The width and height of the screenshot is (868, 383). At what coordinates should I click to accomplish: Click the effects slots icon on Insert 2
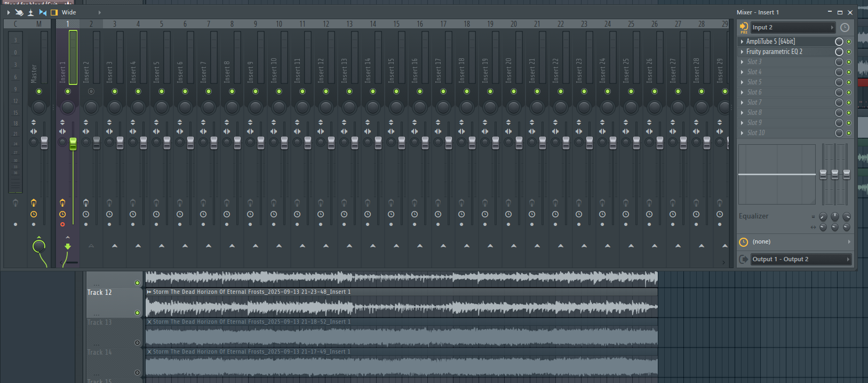tap(86, 202)
